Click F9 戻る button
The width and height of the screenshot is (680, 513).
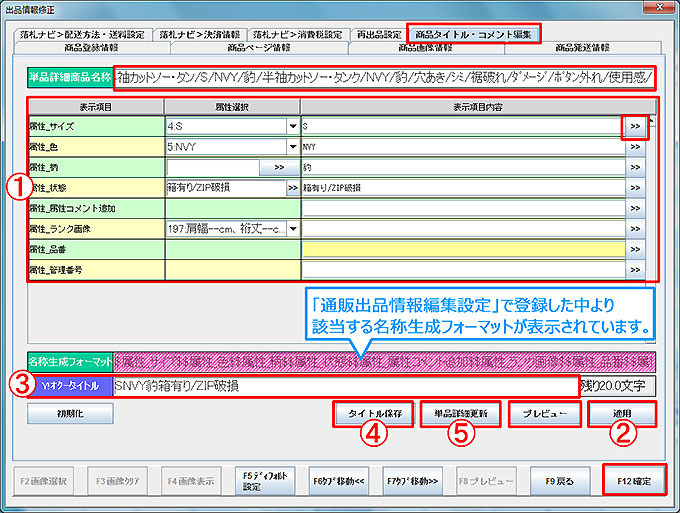pos(560,481)
